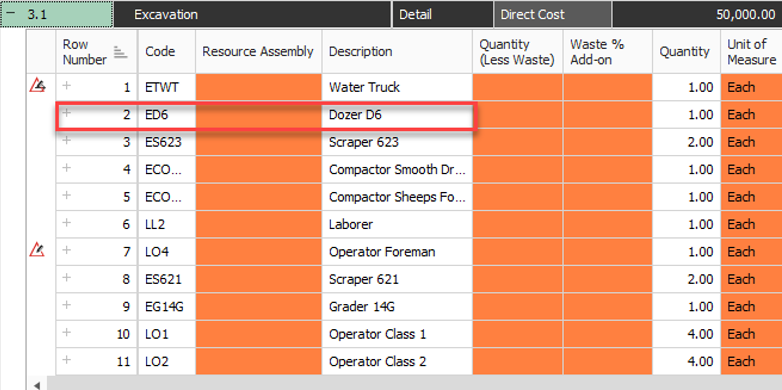This screenshot has height=390, width=782.
Task: Select the ED6 code cell
Action: tap(167, 115)
